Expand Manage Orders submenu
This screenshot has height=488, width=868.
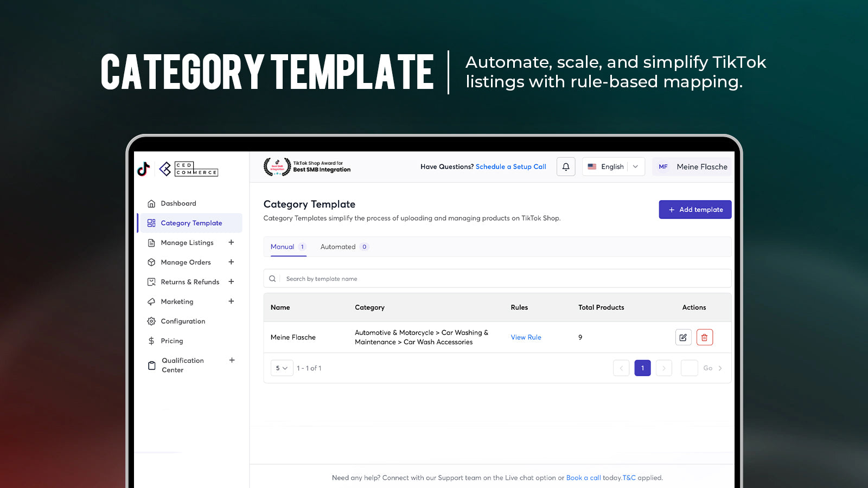tap(231, 262)
